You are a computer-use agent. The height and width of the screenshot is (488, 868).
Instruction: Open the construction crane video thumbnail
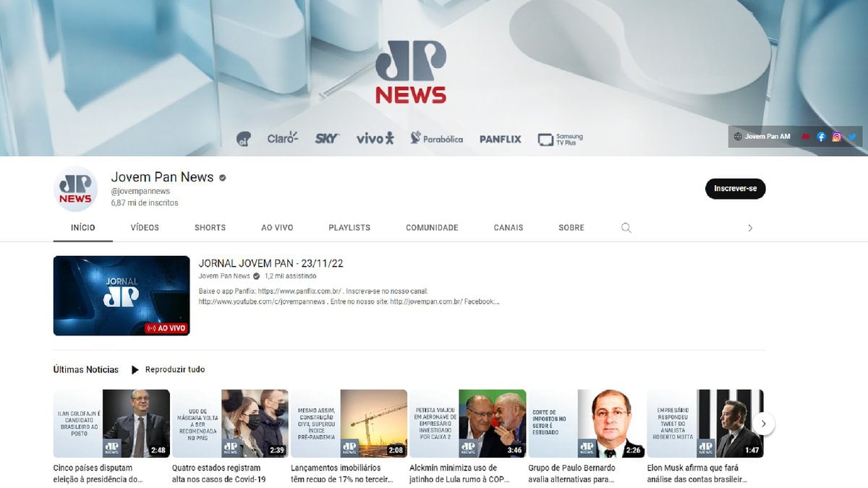point(349,424)
